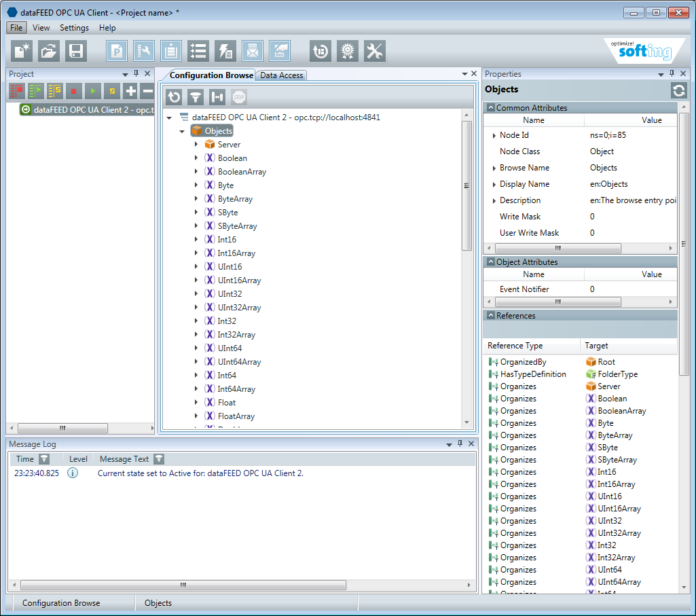Open the File menu
Viewport: 696px width, 616px height.
point(16,28)
